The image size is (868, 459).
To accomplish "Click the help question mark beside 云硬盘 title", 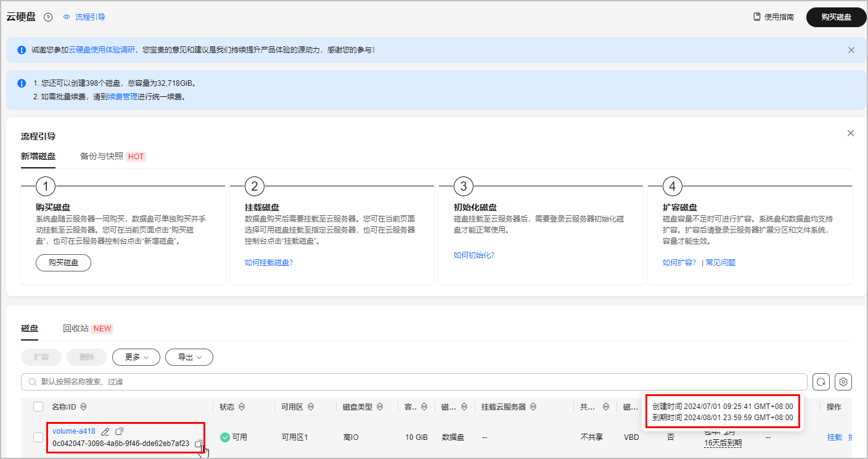I will [x=48, y=17].
